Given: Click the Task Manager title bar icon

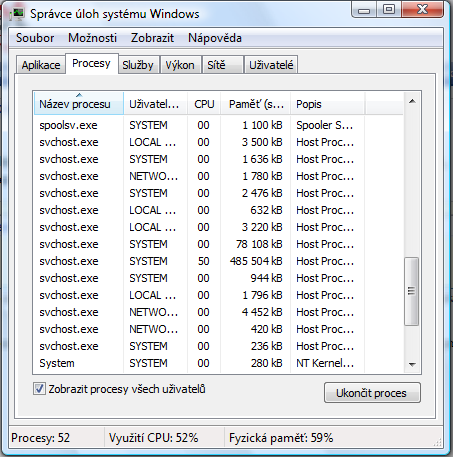Looking at the screenshot, I should 17,14.
